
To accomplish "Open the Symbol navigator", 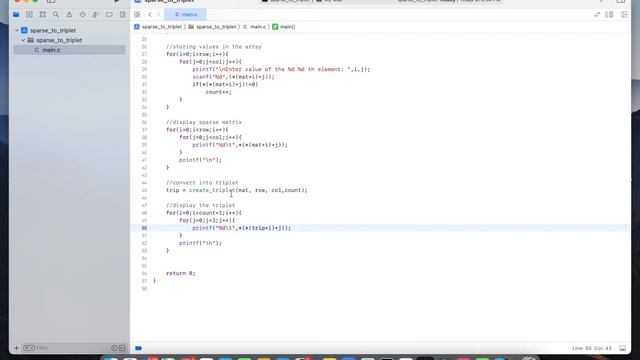I will [x=42, y=15].
